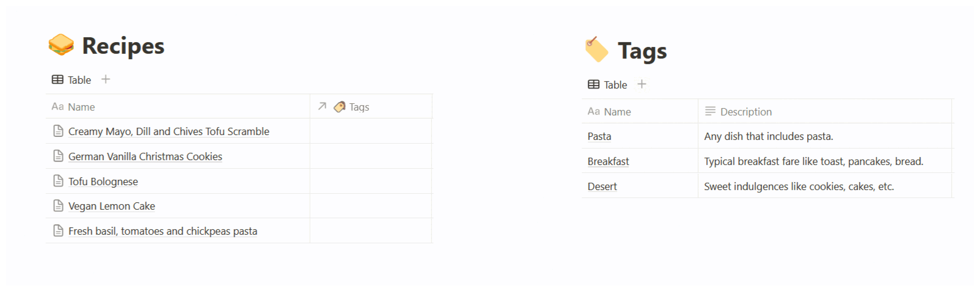Image resolution: width=980 pixels, height=291 pixels.
Task: Click page icon of Creamy Mayo Tofu Scramble
Action: point(59,131)
